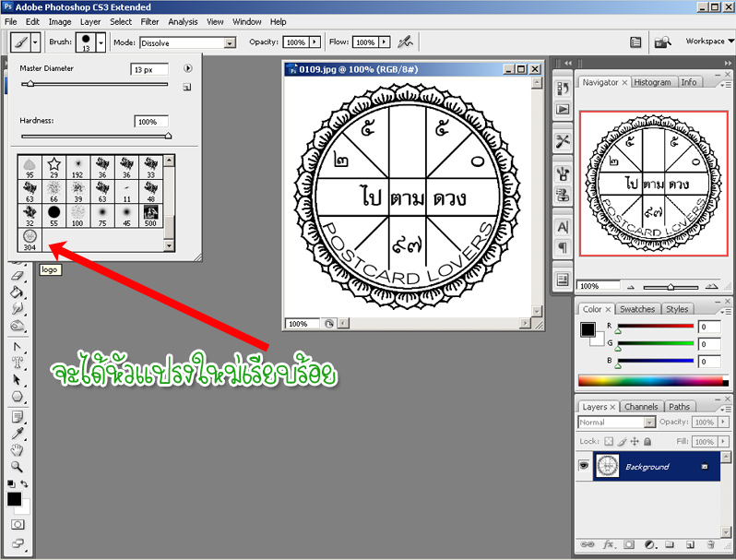Switch to the Swatches tab
The width and height of the screenshot is (736, 560).
[637, 309]
